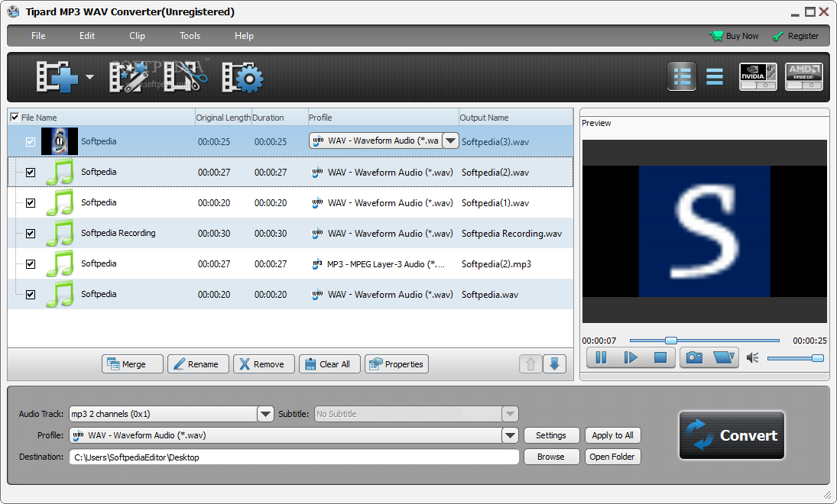Click the Merge button
The width and height of the screenshot is (837, 504).
pos(132,364)
